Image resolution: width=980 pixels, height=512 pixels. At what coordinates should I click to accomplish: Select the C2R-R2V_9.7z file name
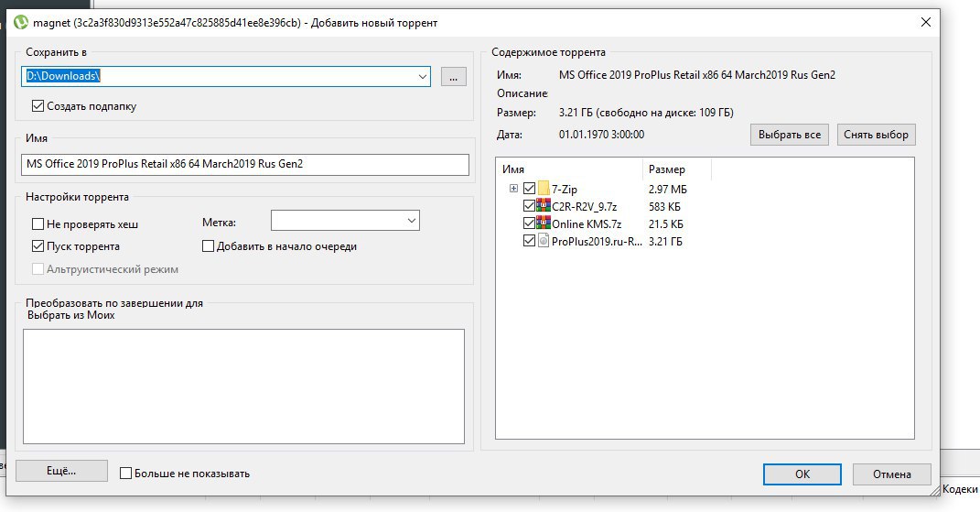tap(585, 207)
